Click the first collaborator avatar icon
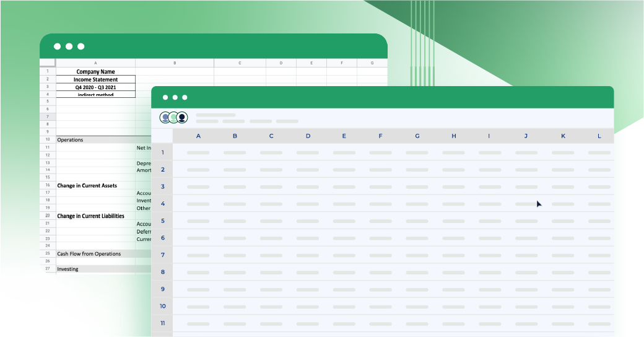Image resolution: width=644 pixels, height=337 pixels. (165, 118)
